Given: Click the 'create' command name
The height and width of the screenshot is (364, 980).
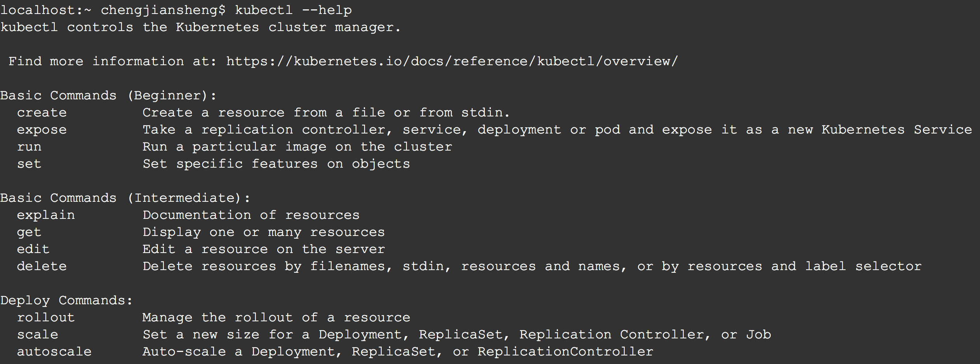Looking at the screenshot, I should pyautogui.click(x=42, y=113).
